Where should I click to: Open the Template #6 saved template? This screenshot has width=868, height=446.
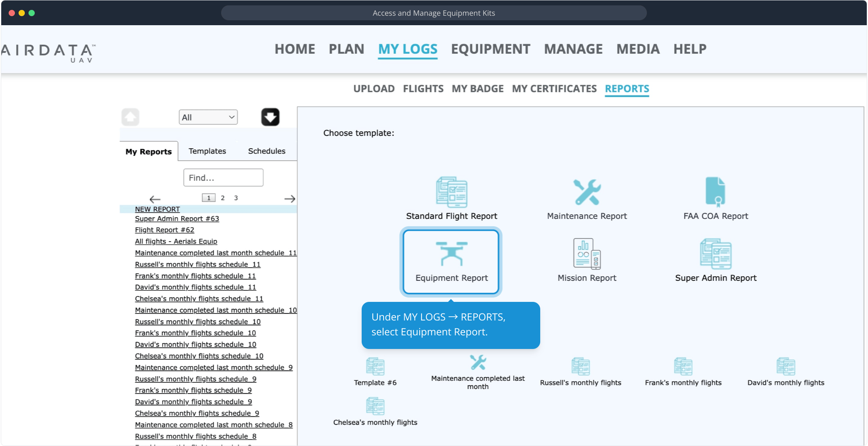click(x=375, y=367)
